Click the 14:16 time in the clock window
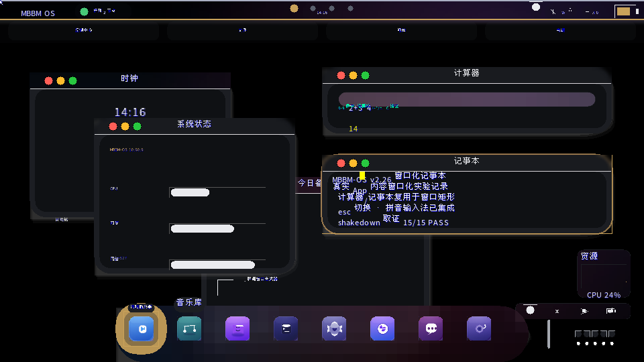The image size is (644, 362). coord(130,112)
